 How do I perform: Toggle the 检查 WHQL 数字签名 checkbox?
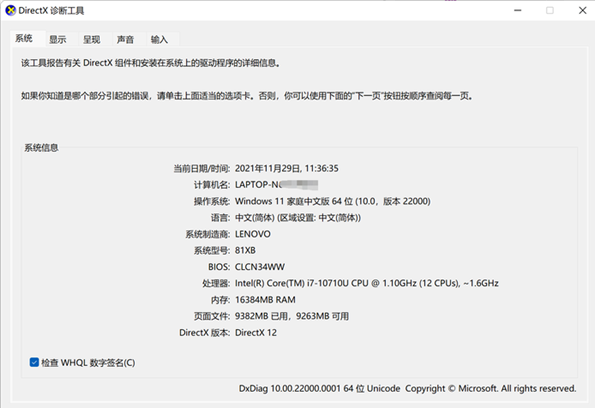(34, 362)
